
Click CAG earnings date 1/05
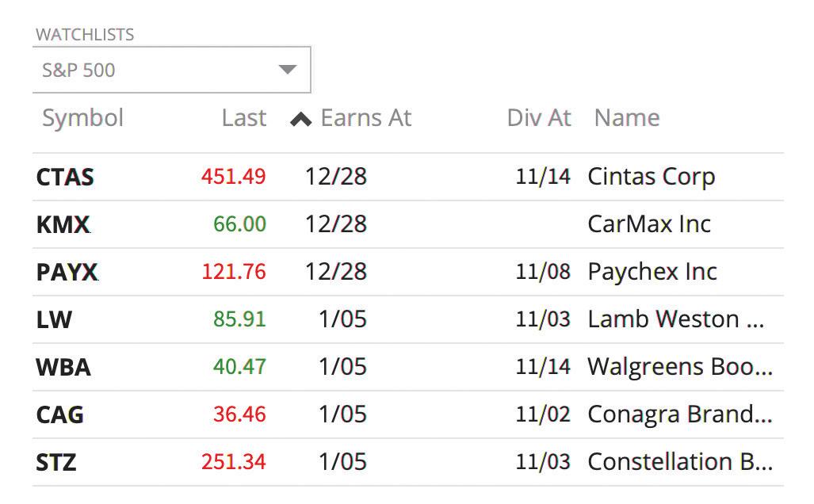342,414
